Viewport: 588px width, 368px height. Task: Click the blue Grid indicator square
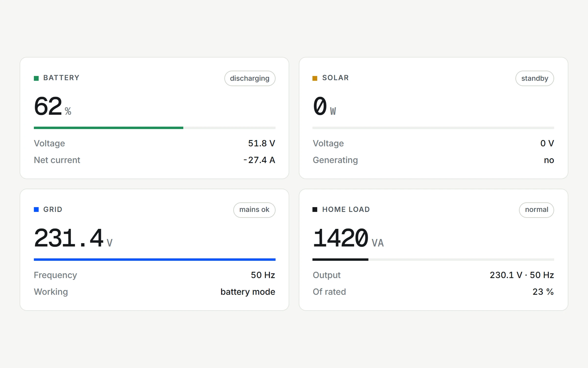[x=36, y=210]
